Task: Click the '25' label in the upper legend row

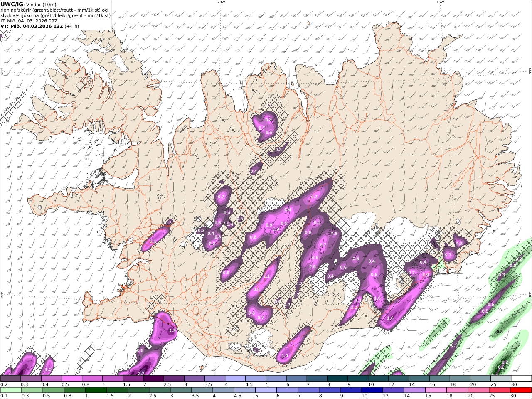Action: coord(493,384)
